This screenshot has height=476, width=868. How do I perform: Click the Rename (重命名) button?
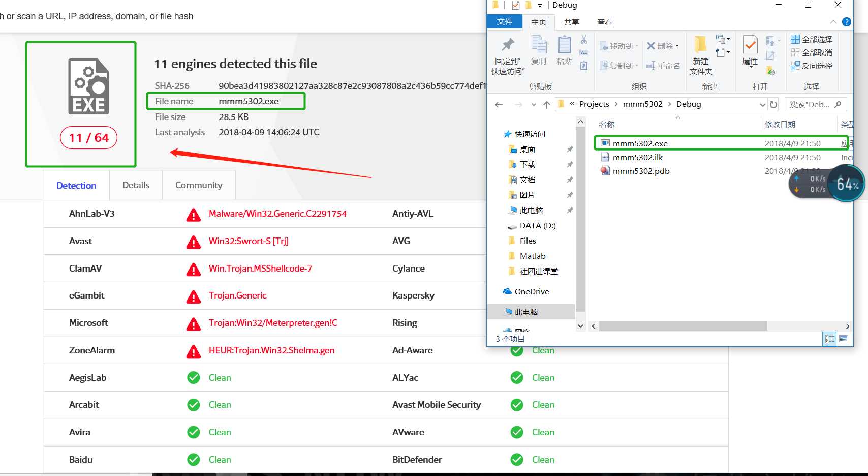[x=663, y=66]
